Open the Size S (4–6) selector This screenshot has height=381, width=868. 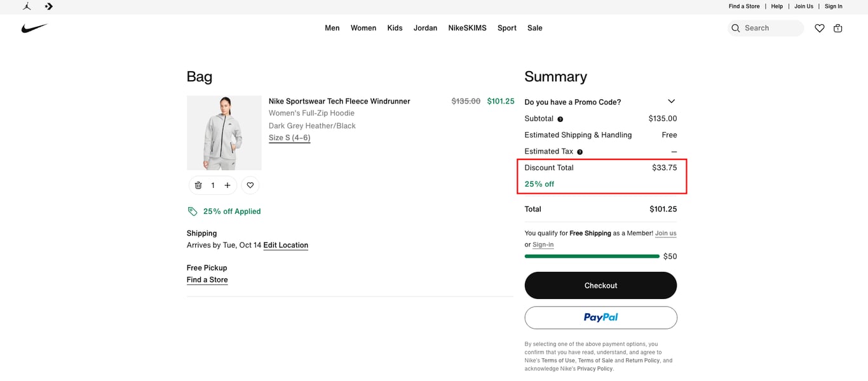pyautogui.click(x=290, y=137)
